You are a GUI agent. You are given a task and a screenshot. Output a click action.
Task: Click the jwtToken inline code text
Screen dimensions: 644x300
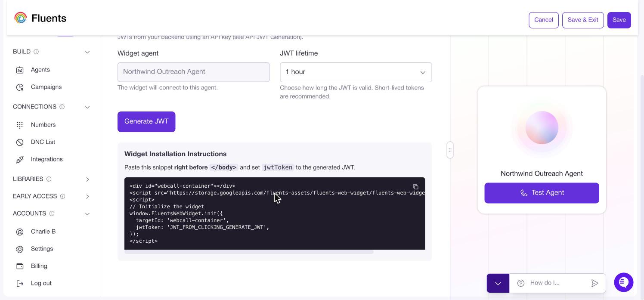278,167
